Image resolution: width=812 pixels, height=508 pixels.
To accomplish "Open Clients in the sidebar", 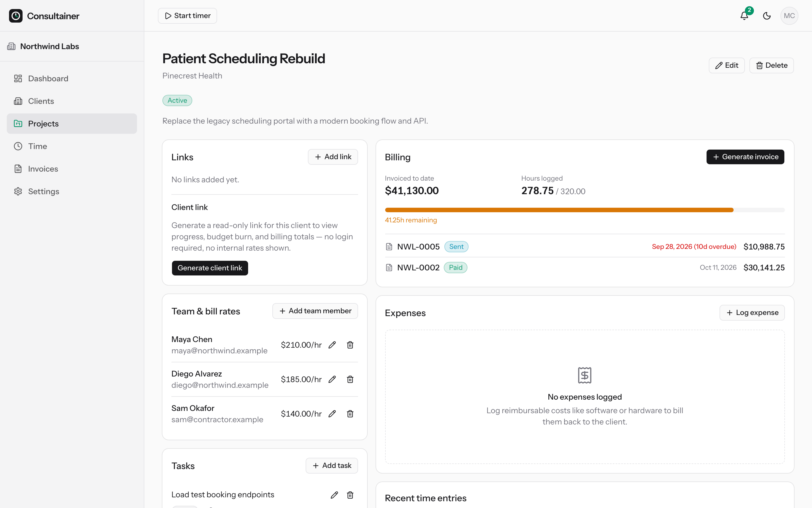I will point(72,101).
